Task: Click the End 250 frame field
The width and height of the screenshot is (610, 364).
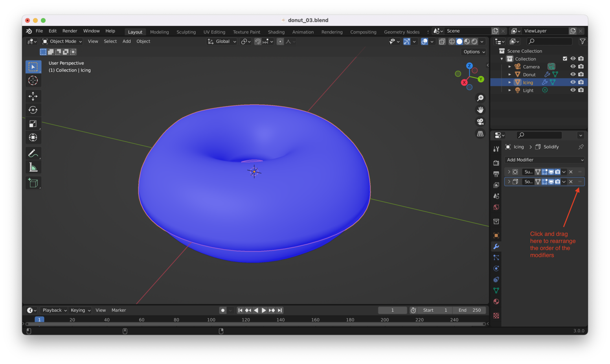Action: point(469,310)
